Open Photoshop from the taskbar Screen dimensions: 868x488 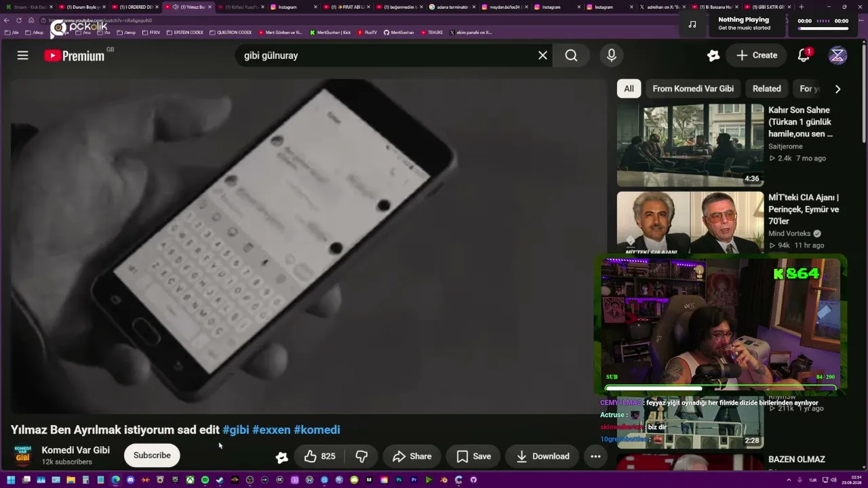pyautogui.click(x=399, y=480)
